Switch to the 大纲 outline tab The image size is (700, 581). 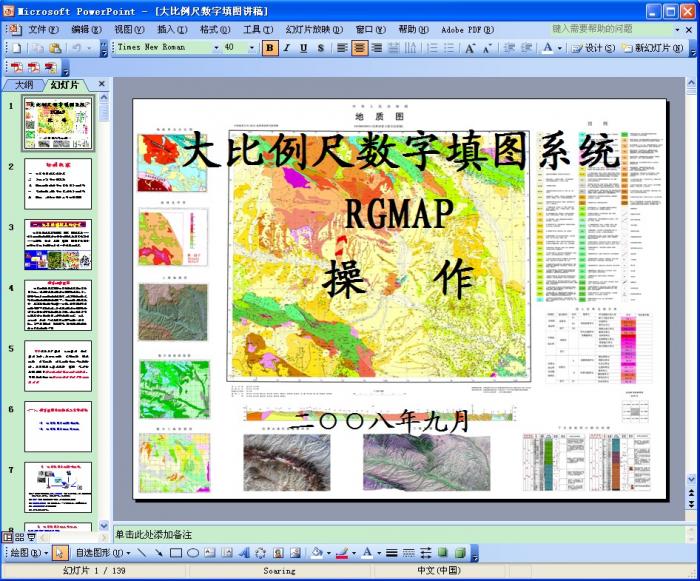pyautogui.click(x=23, y=86)
